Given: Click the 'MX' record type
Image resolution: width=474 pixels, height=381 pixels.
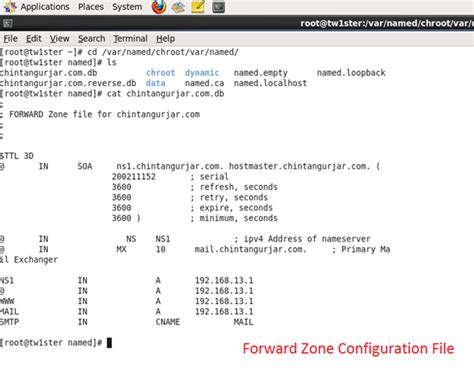Looking at the screenshot, I should click(121, 249).
